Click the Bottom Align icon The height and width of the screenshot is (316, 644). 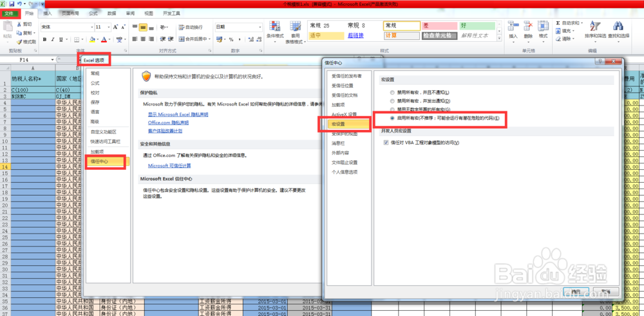coord(151,28)
